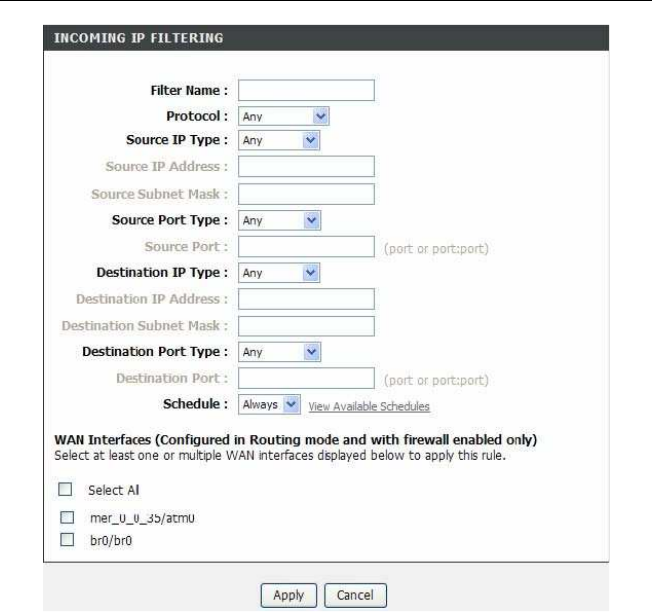Click the Destination IP Address field
The height and width of the screenshot is (612, 652).
(306, 298)
